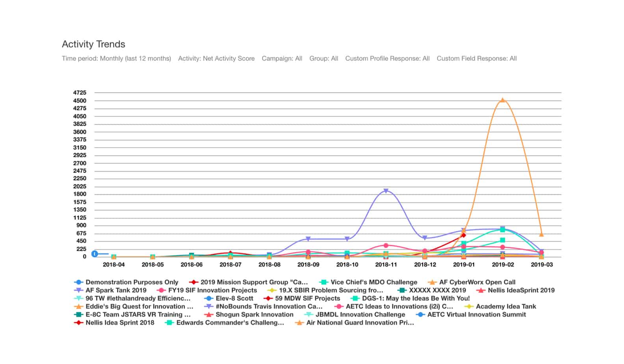The width and height of the screenshot is (624, 364).
Task: Click the AETC Virtual Innovation Summit legend label
Action: 476,315
